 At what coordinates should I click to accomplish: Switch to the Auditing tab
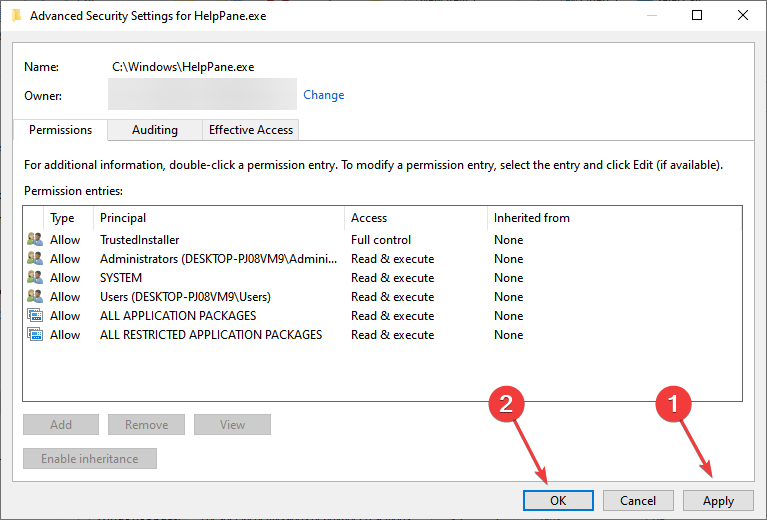point(155,130)
